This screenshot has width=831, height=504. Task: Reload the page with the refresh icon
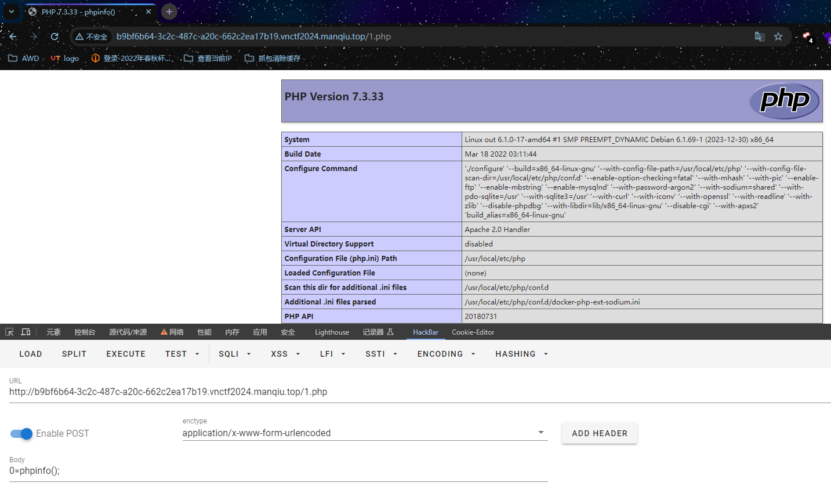[55, 37]
